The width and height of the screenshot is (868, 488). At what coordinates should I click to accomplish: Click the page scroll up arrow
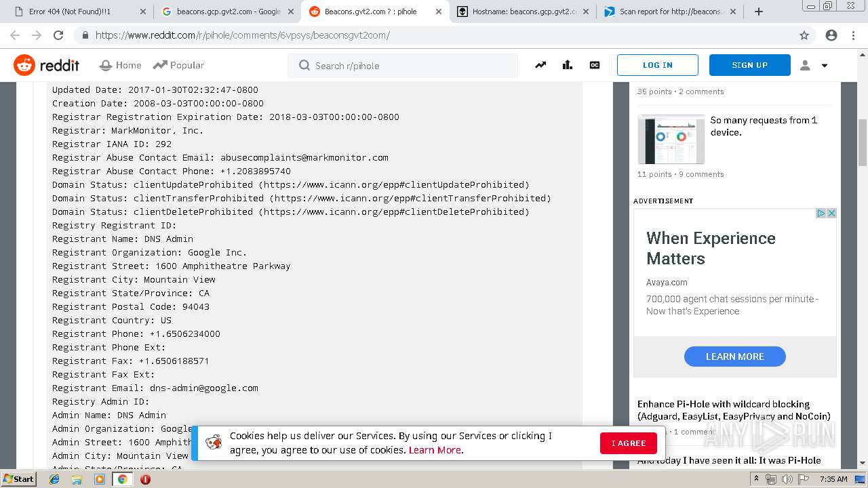(x=863, y=56)
